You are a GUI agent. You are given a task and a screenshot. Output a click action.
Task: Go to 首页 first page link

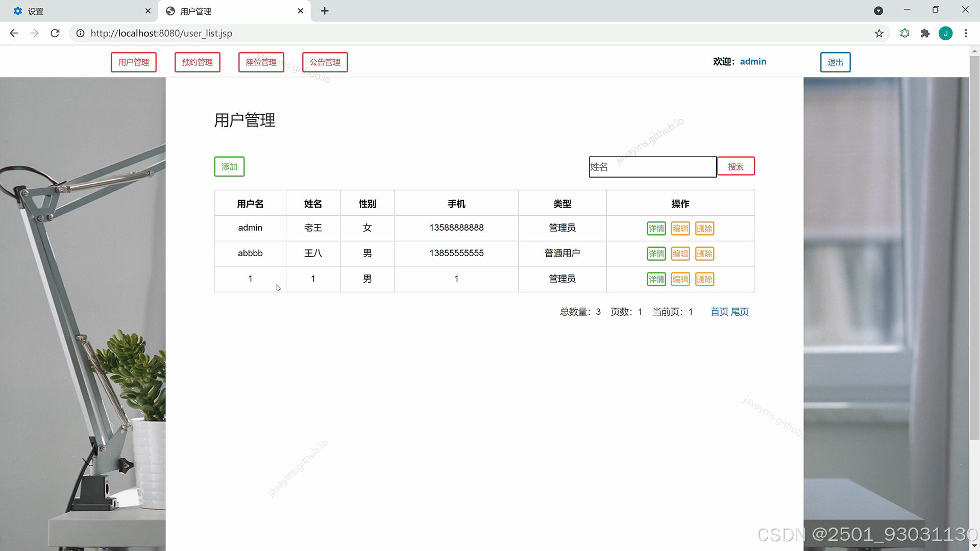(x=719, y=312)
